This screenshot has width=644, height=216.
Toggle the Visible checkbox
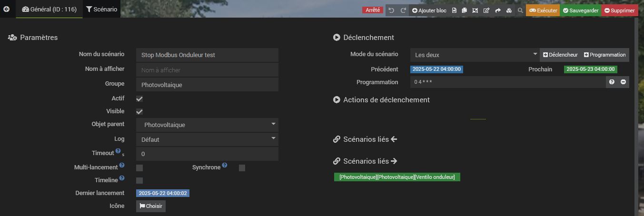coord(139,112)
